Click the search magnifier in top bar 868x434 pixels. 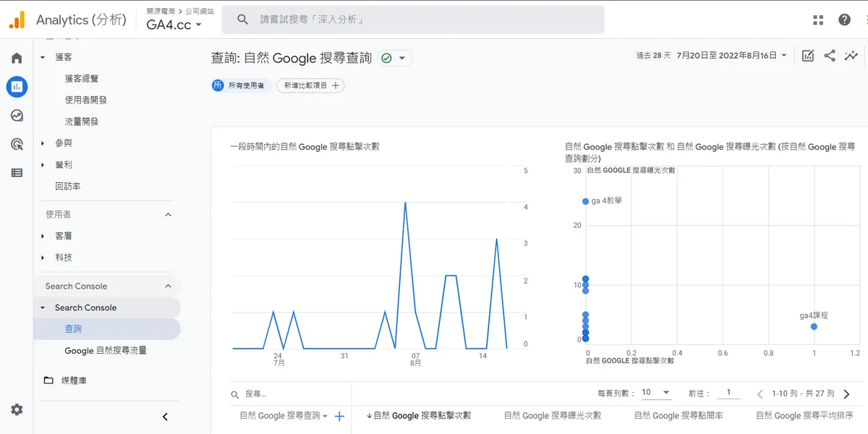pos(243,20)
